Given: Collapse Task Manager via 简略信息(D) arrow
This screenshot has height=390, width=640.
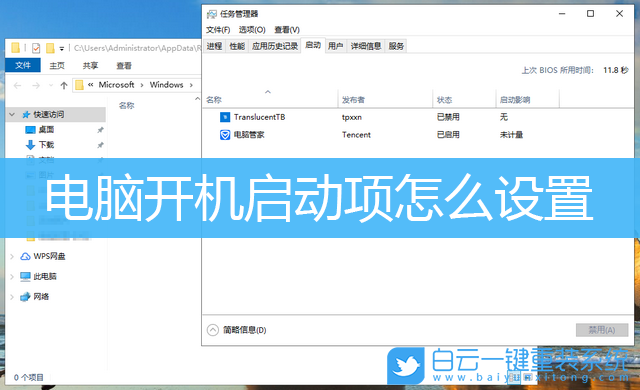Looking at the screenshot, I should coord(213,330).
